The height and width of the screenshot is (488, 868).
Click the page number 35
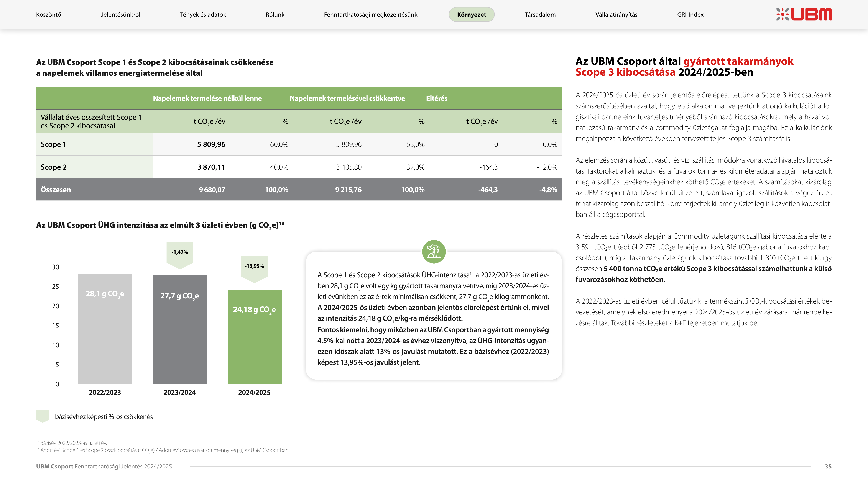[828, 467]
